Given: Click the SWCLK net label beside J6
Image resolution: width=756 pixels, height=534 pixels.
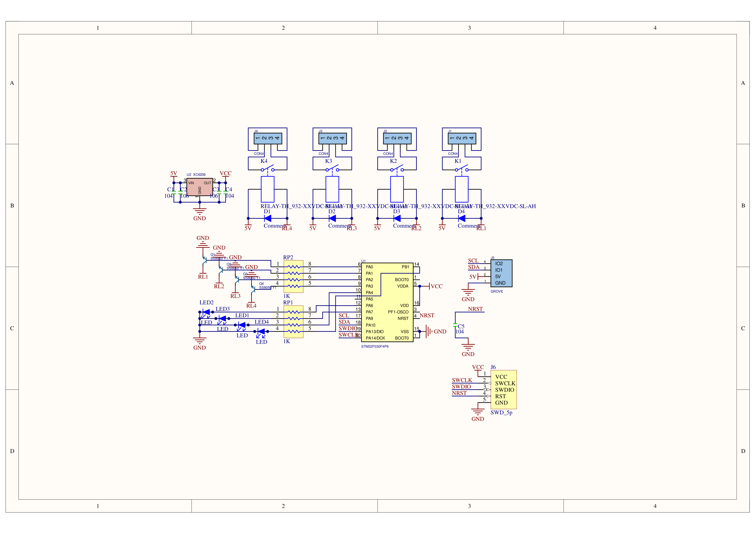Looking at the screenshot, I should click(462, 380).
